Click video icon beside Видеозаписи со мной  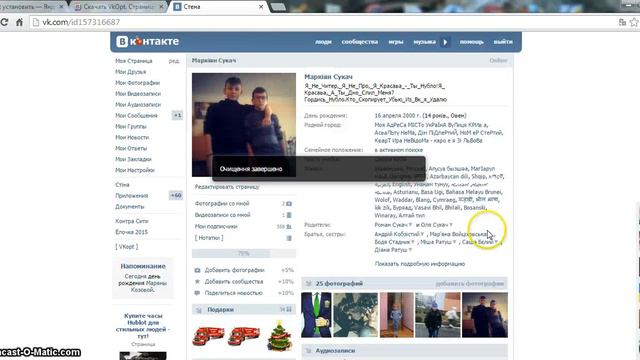point(289,215)
